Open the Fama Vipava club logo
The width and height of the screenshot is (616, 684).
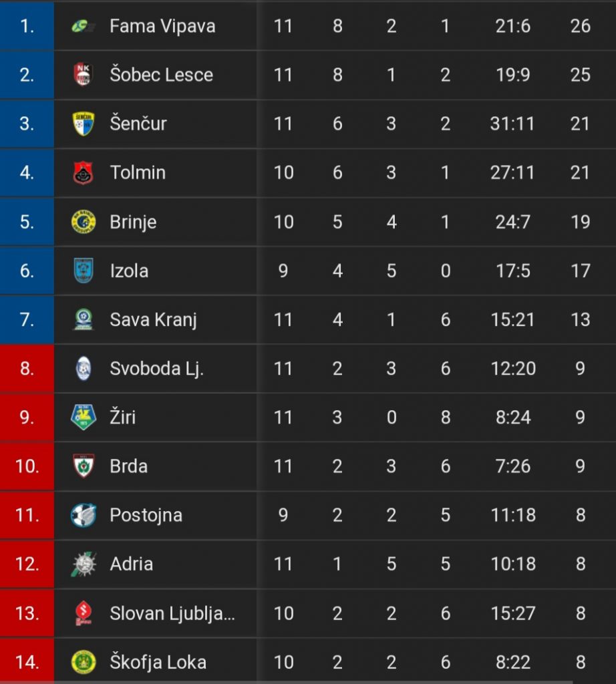click(83, 26)
